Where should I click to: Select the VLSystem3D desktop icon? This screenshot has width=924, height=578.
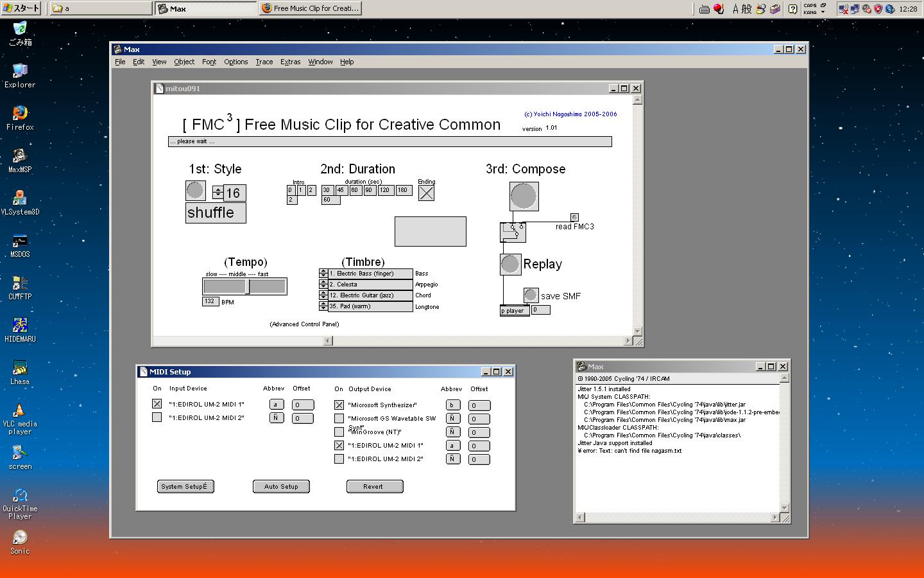20,203
